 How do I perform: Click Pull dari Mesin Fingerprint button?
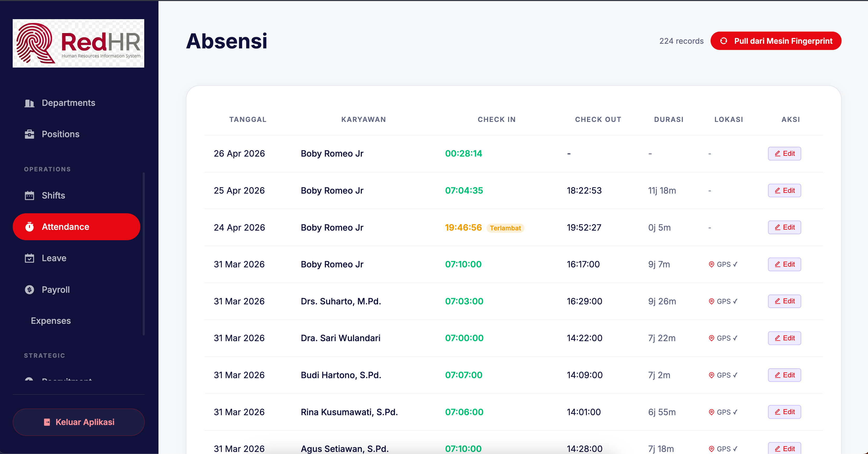776,41
